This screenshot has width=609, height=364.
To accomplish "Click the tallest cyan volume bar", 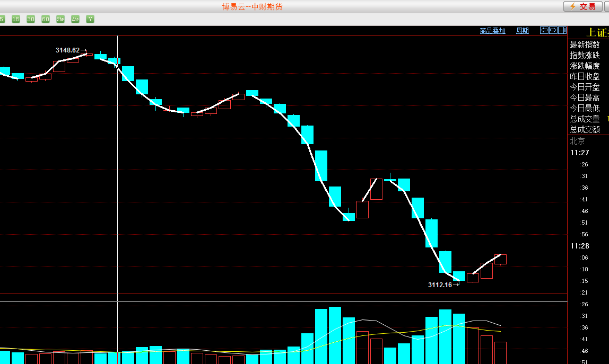I will tap(335, 335).
